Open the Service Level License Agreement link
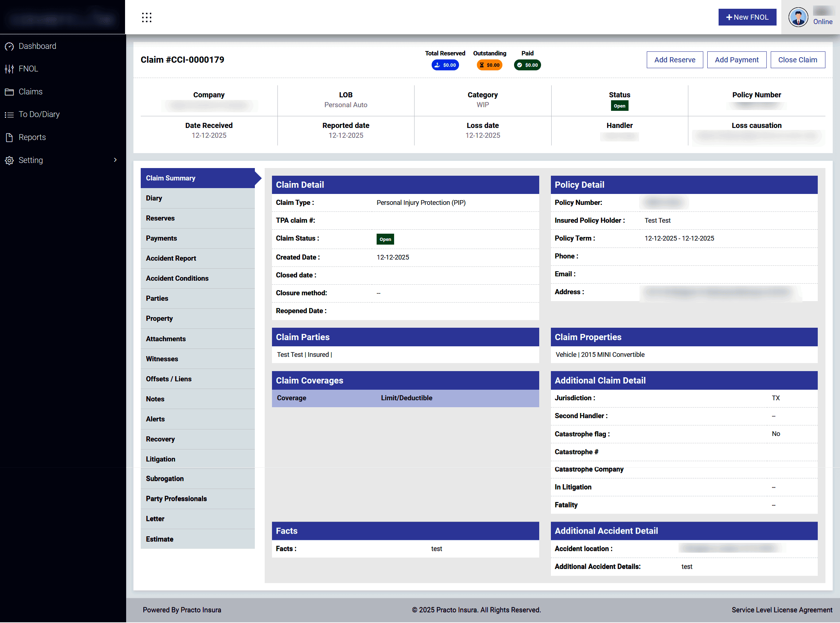Viewport: 840px width, 623px height. (782, 610)
